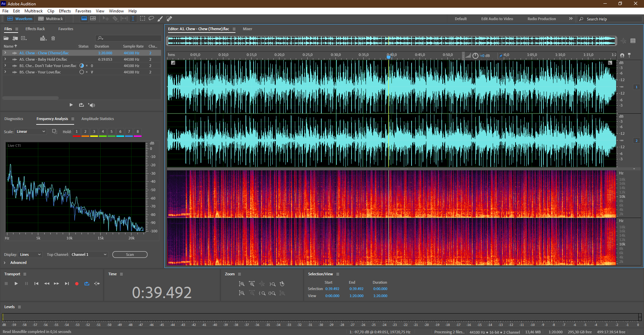Expand B5. Chew - Your Love.flac row
The width and height of the screenshot is (644, 335).
(x=5, y=72)
